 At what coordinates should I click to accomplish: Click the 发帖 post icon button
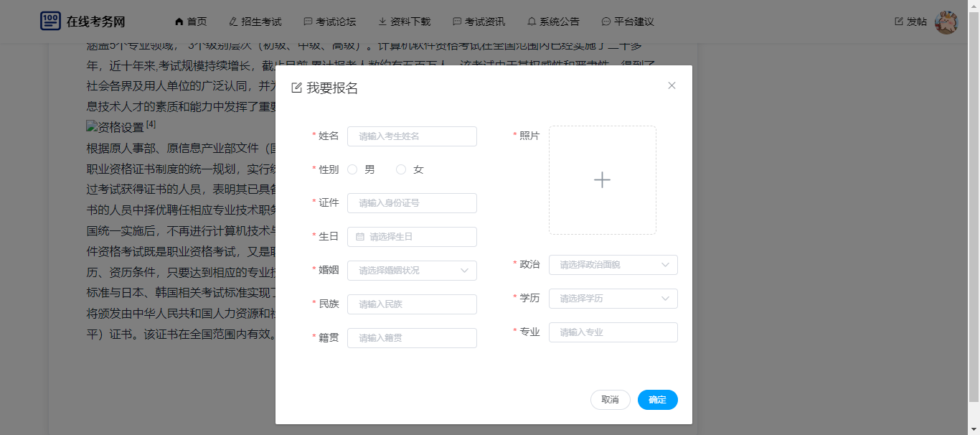[910, 22]
